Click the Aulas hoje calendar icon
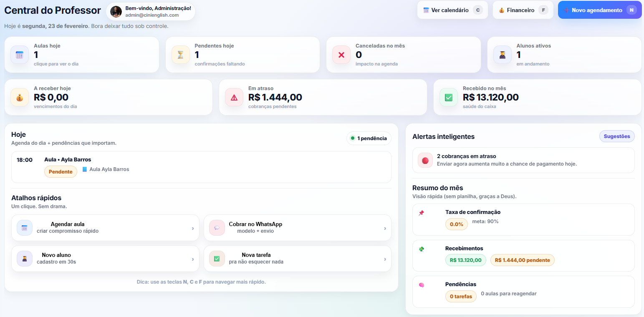Screen dimensions: 644x317 pyautogui.click(x=19, y=55)
